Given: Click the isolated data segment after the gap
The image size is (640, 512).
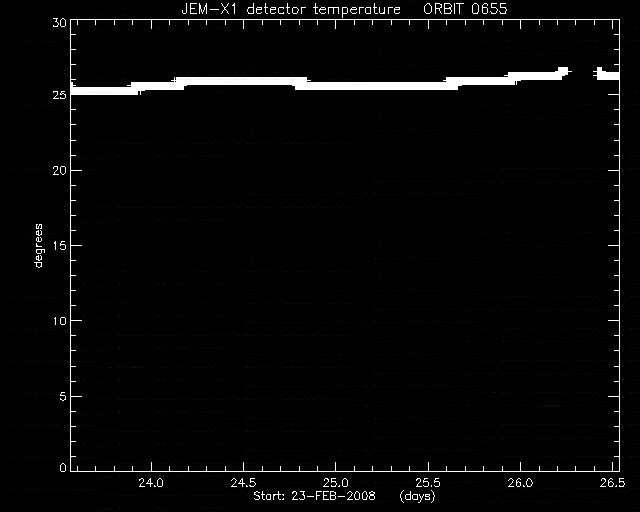Looking at the screenshot, I should tap(607, 74).
